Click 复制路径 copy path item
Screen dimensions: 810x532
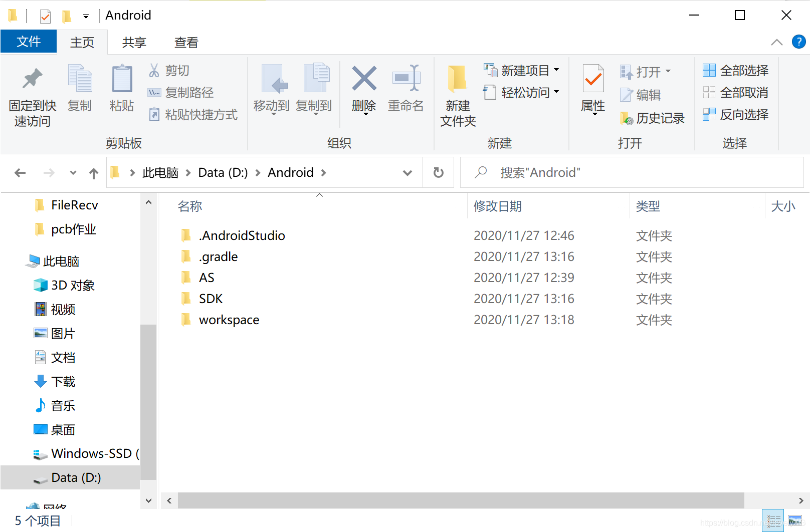[181, 93]
